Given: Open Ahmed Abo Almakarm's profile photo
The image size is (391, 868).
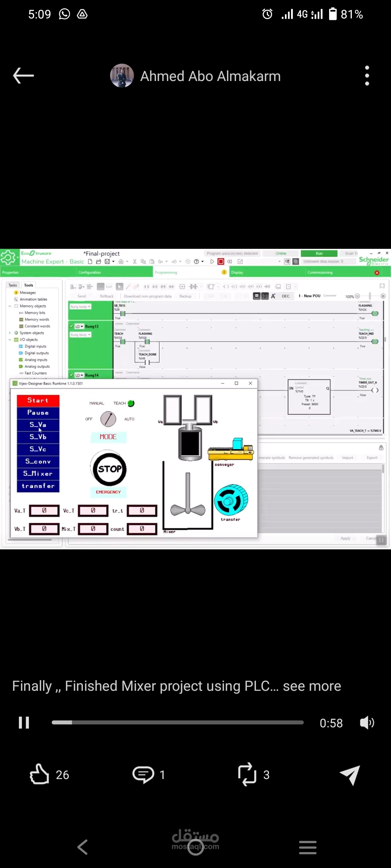Looking at the screenshot, I should 122,76.
